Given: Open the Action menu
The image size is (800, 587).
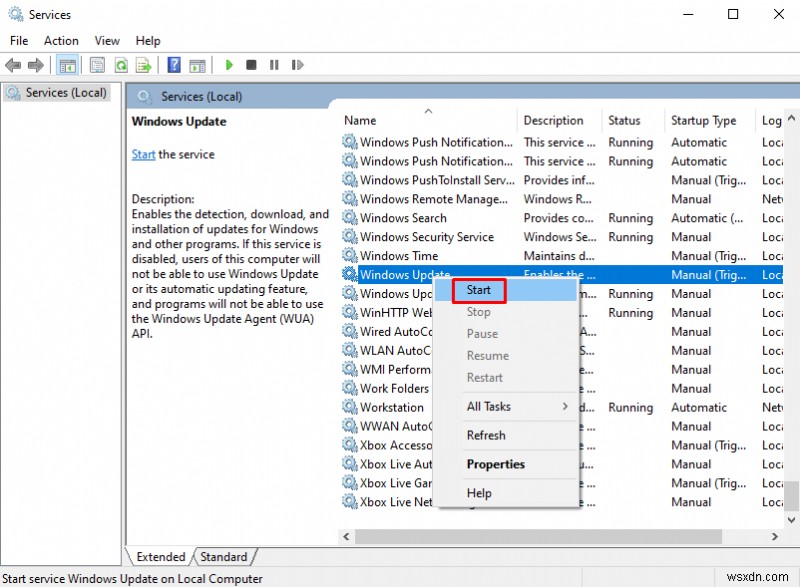Looking at the screenshot, I should pyautogui.click(x=61, y=41).
